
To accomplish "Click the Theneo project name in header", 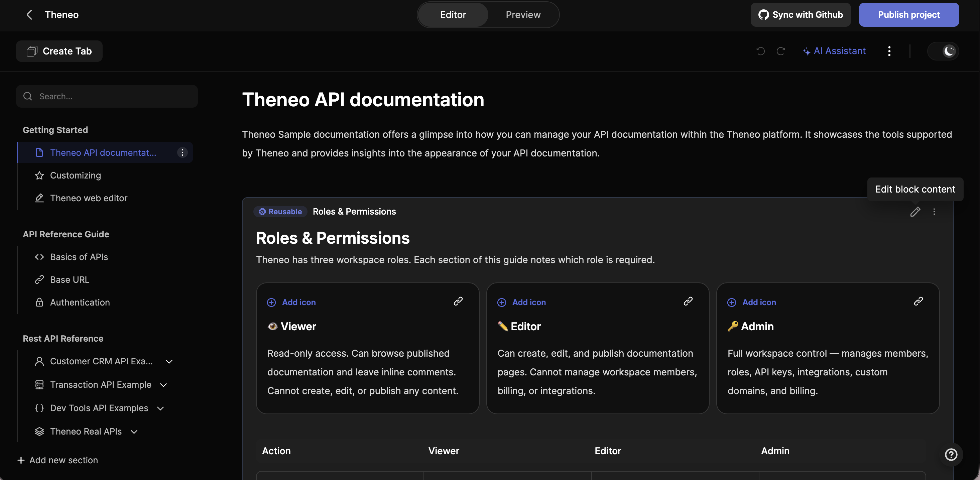I will [62, 15].
